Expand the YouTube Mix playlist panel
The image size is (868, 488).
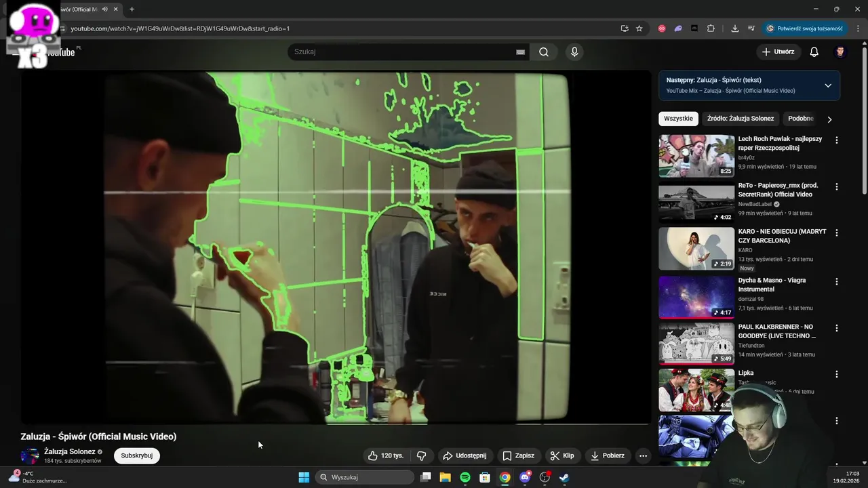click(x=828, y=85)
